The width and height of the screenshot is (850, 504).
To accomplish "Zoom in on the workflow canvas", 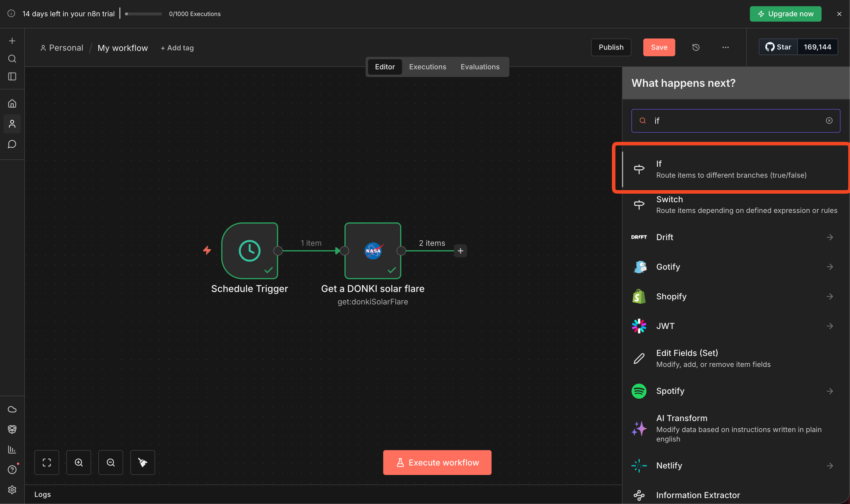I will tap(79, 462).
